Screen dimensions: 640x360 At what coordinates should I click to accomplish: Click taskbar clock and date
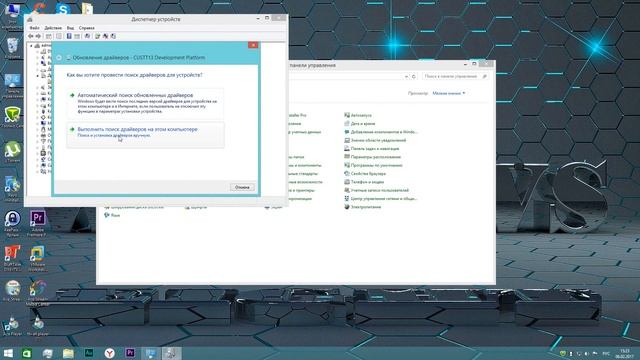[624, 353]
